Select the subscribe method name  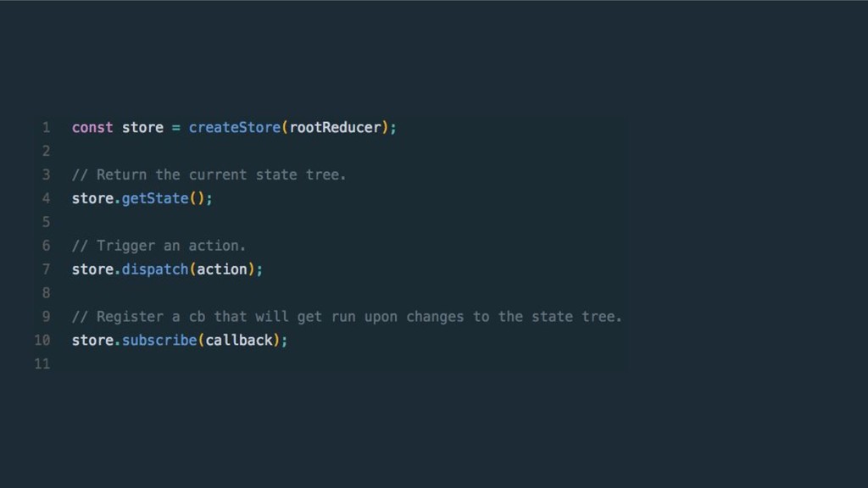point(159,341)
